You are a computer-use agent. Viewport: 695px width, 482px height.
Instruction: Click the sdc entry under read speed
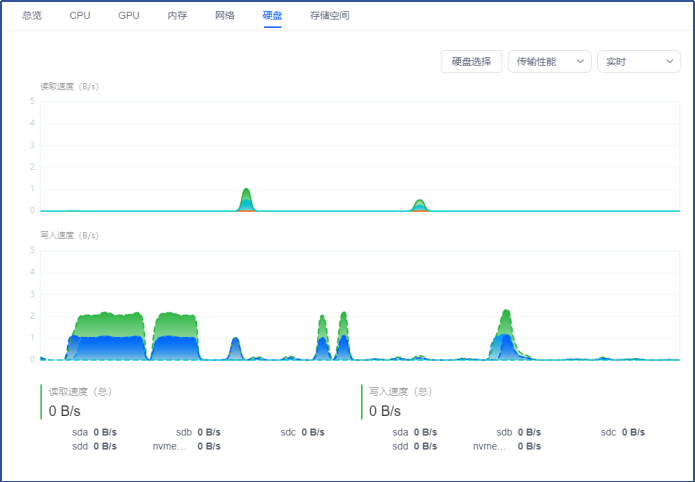[302, 432]
